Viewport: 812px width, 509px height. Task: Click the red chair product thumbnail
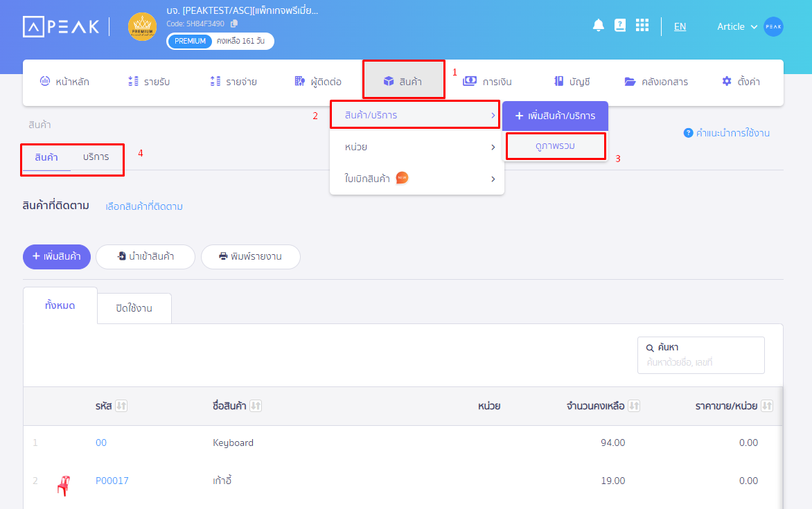click(x=63, y=485)
